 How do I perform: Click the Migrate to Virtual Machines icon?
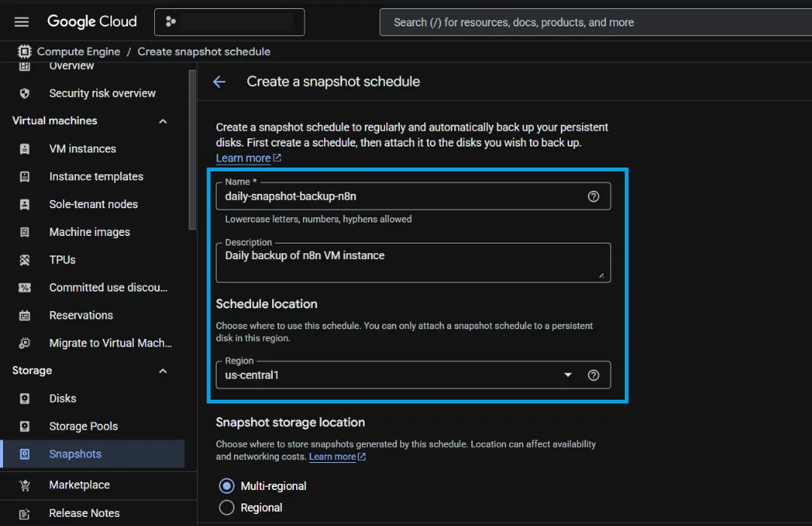coord(24,343)
